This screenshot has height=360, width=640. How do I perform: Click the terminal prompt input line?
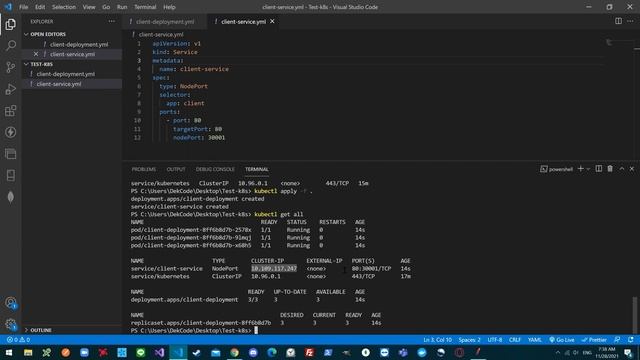click(194, 330)
